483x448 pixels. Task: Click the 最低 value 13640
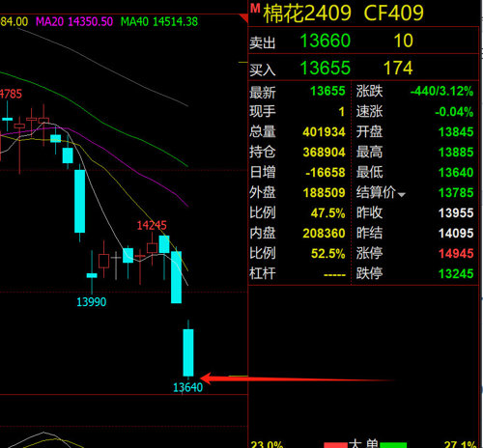point(456,173)
